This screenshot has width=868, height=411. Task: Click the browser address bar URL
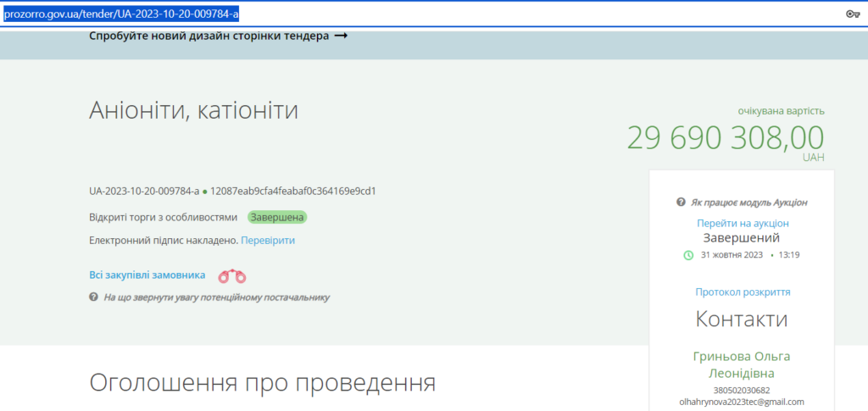point(121,14)
